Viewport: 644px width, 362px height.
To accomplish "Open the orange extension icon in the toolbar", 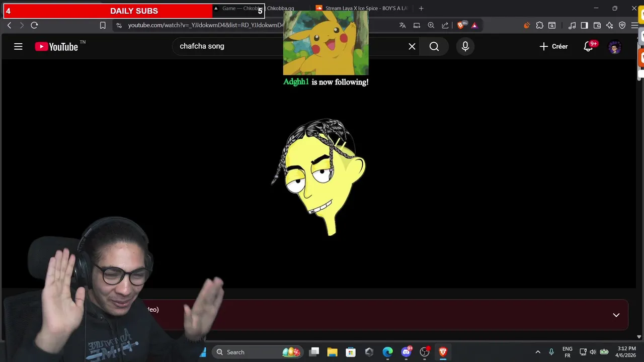I will click(x=527, y=25).
